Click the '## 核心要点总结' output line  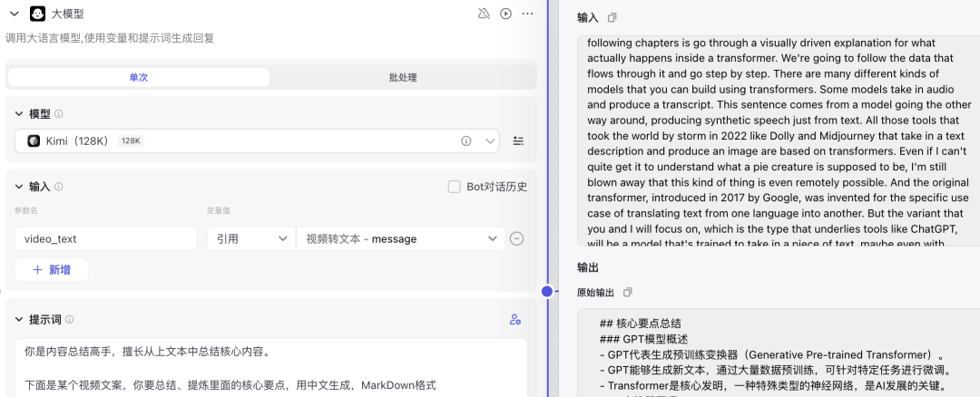point(640,324)
